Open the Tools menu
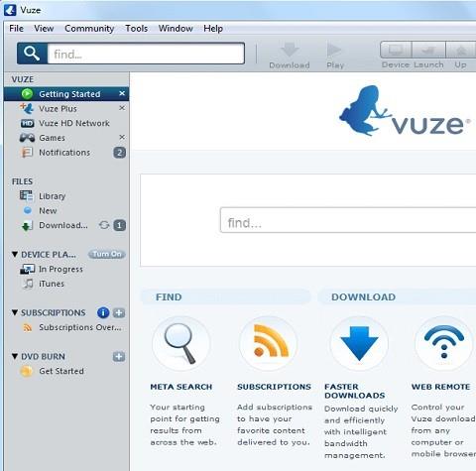This screenshot has height=471, width=476. tap(136, 29)
